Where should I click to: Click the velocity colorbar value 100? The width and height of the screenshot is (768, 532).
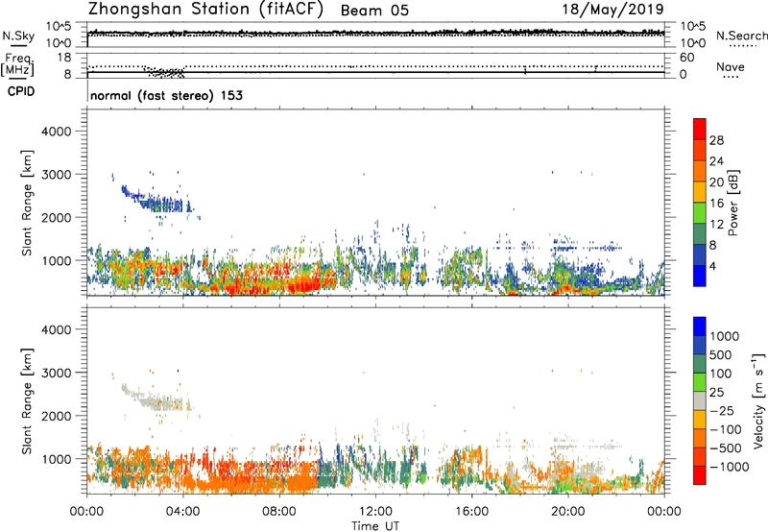click(x=721, y=374)
